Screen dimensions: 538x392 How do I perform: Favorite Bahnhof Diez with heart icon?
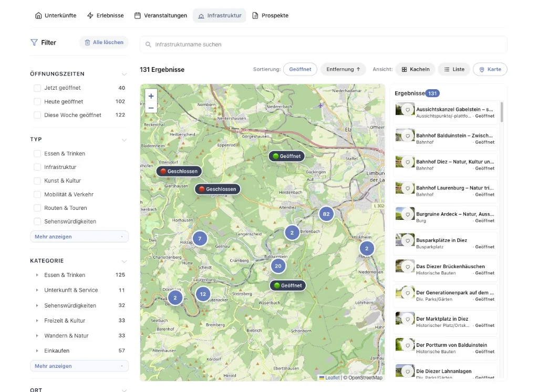(x=408, y=162)
